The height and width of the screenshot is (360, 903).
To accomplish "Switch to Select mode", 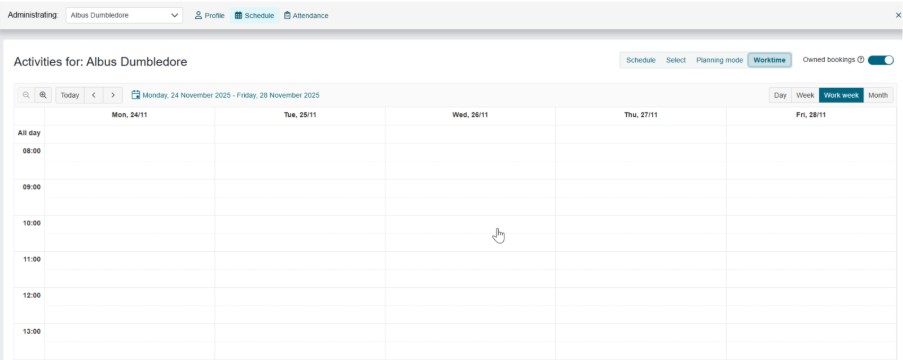I will (x=676, y=60).
